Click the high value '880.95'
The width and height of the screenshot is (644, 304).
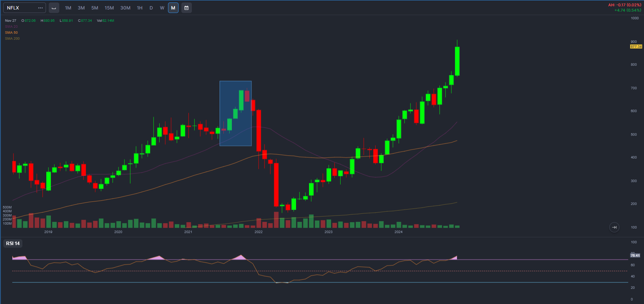point(49,21)
